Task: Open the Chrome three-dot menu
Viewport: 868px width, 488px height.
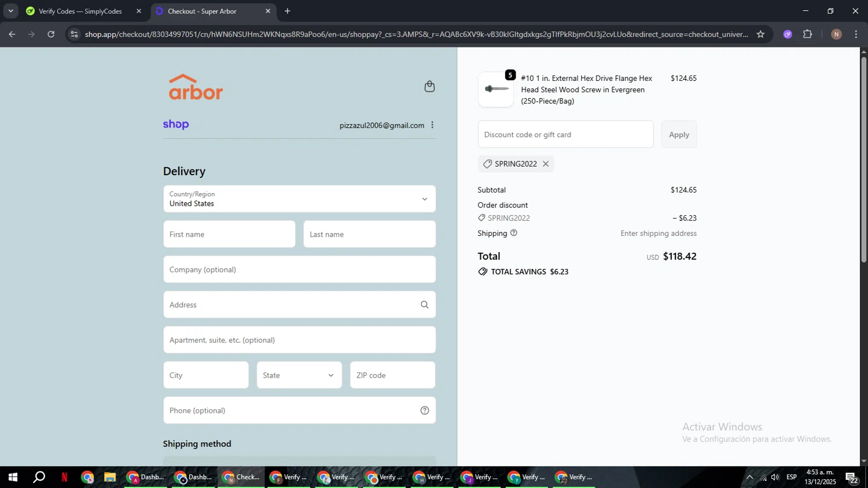Action: (x=856, y=34)
